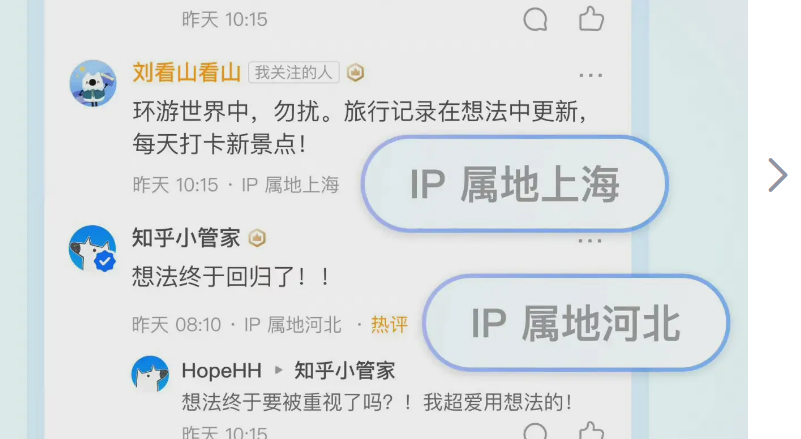Click the IP 属地河北 callout bubble

point(576,323)
